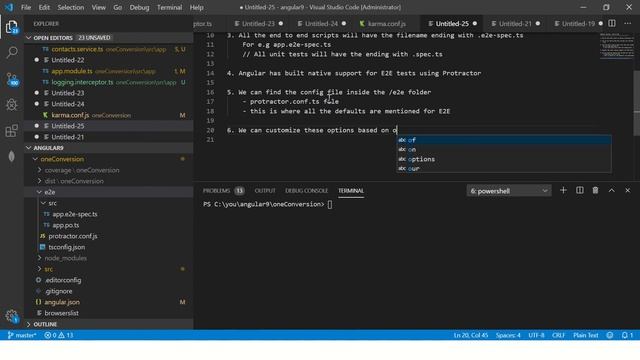
Task: Change indentation via Spaces: 4
Action: [x=508, y=335]
